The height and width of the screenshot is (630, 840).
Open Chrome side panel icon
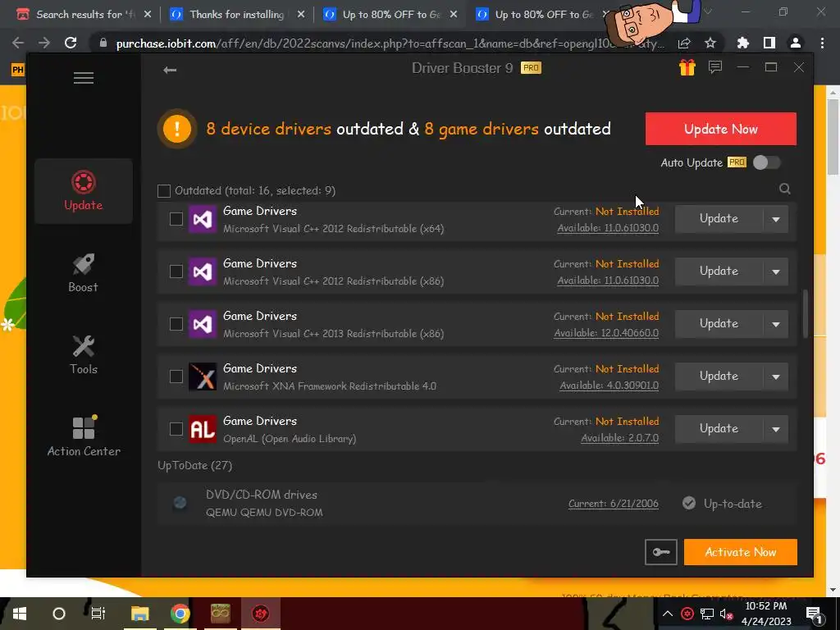click(769, 43)
